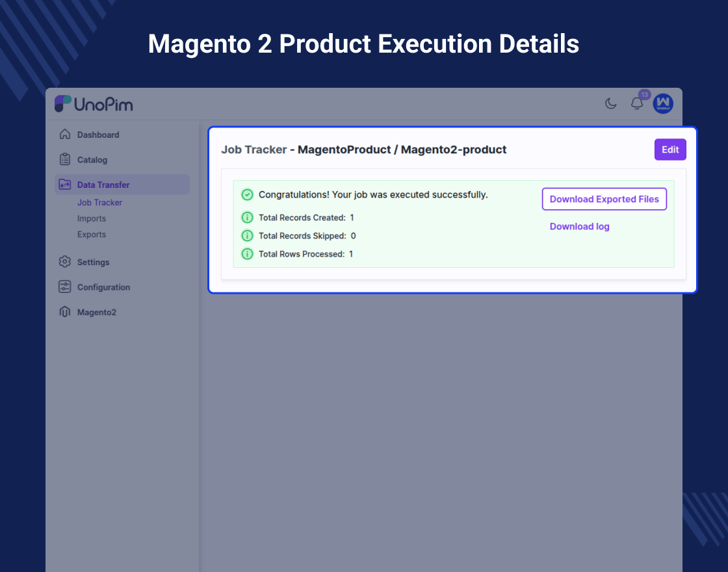Click the Settings gear icon
Viewport: 728px width, 572px height.
pos(65,262)
